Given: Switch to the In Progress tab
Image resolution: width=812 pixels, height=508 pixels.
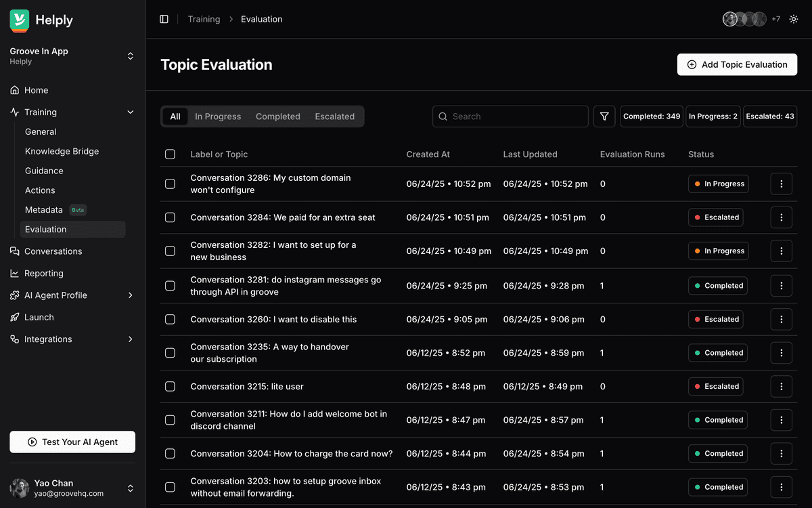Looking at the screenshot, I should [218, 117].
